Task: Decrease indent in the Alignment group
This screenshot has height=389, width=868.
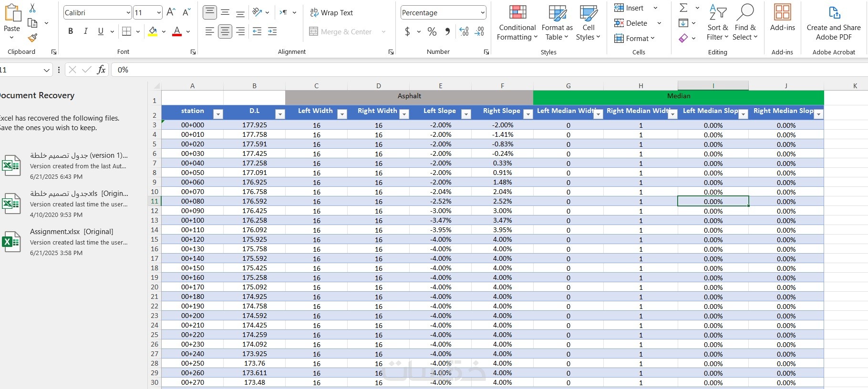Action: pos(257,31)
